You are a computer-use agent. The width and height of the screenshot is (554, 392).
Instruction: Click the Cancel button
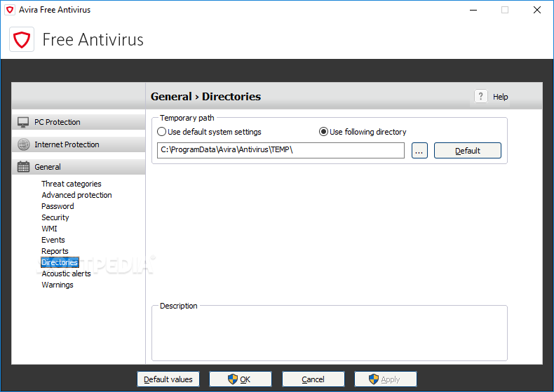[313, 379]
